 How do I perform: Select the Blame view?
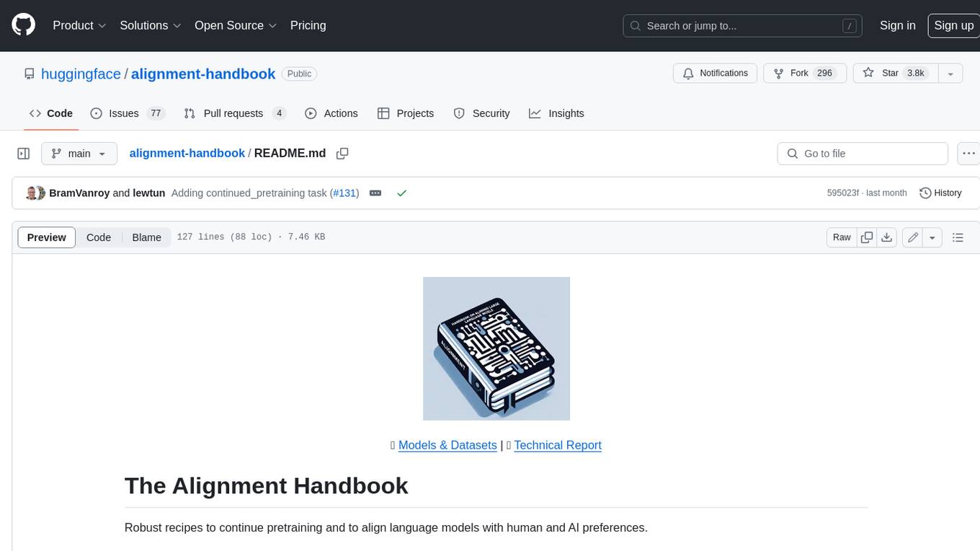(x=147, y=237)
